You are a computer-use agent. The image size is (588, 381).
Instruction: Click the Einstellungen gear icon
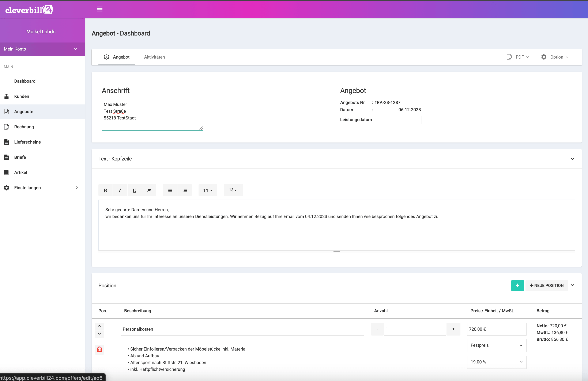tap(7, 188)
